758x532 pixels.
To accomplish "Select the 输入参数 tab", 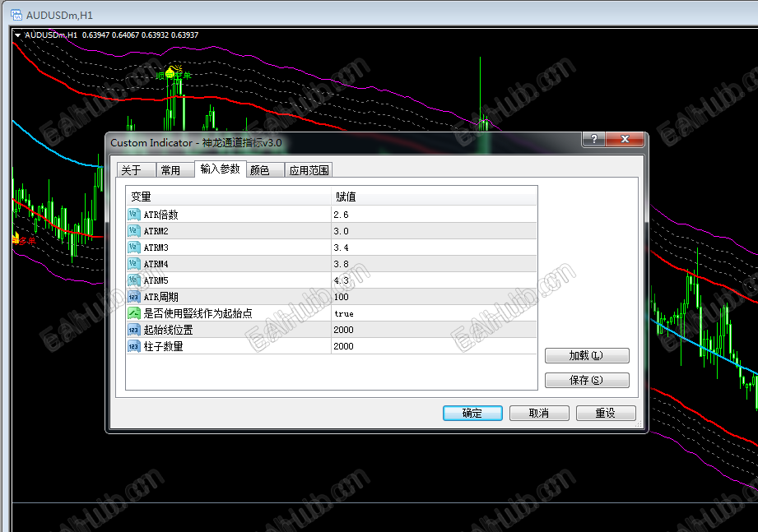I will pos(221,169).
